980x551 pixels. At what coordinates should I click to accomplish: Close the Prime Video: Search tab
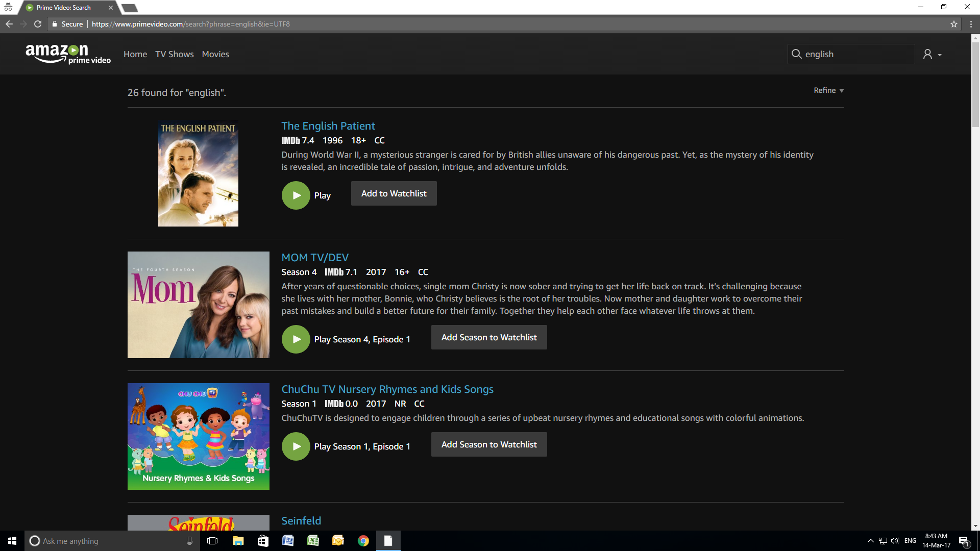[110, 8]
